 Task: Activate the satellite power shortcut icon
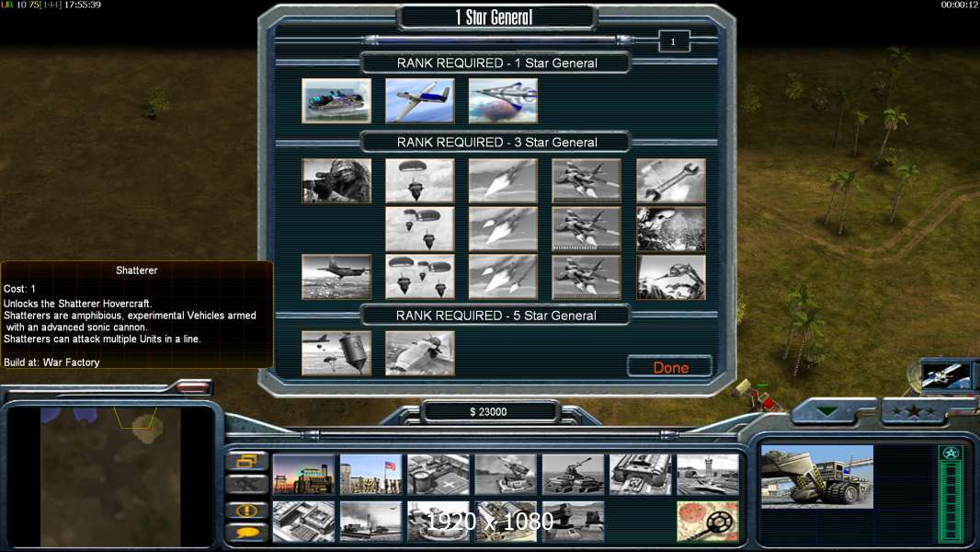946,375
